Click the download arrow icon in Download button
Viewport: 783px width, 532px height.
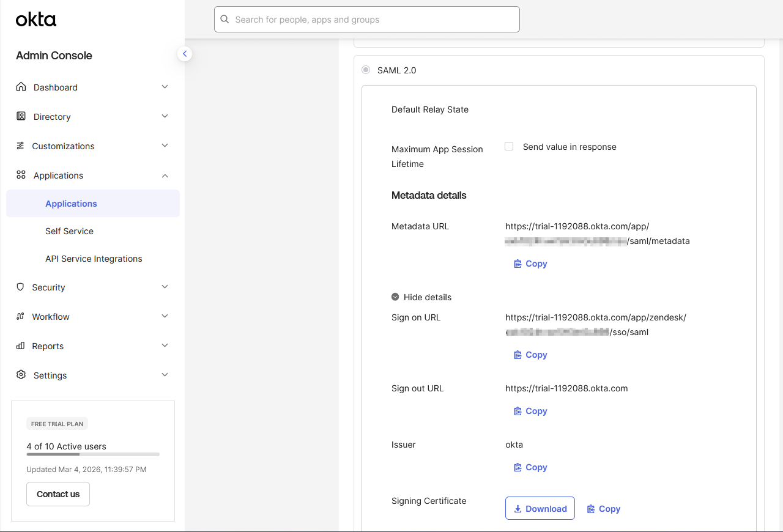tap(518, 509)
